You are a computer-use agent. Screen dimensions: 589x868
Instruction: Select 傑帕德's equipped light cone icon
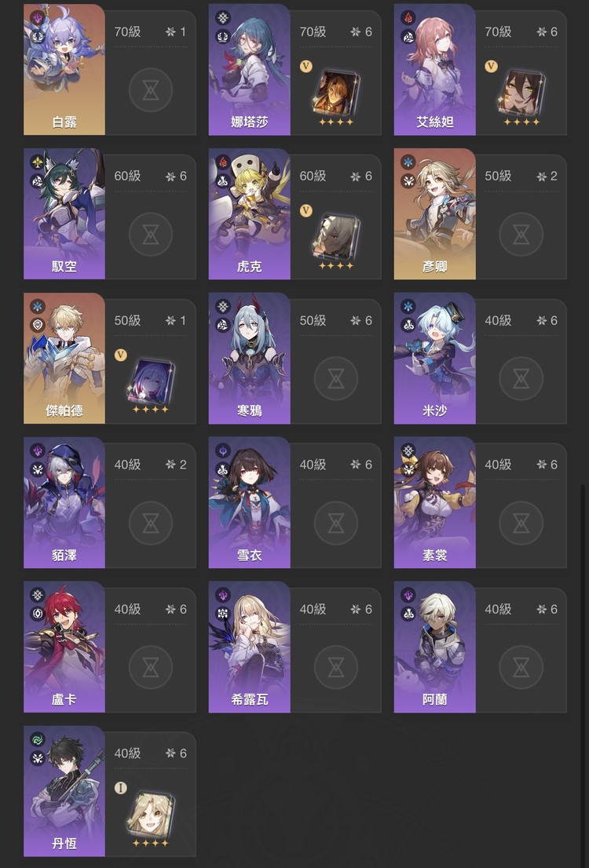[151, 381]
